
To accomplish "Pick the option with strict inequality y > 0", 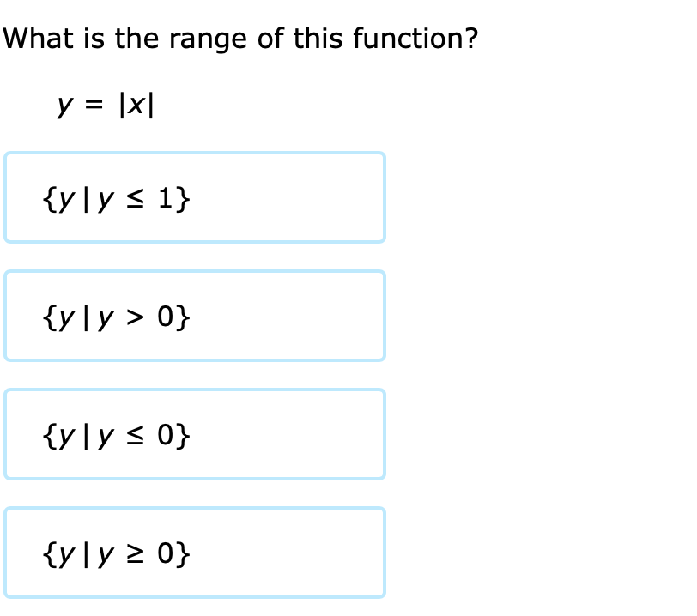I will tap(195, 316).
